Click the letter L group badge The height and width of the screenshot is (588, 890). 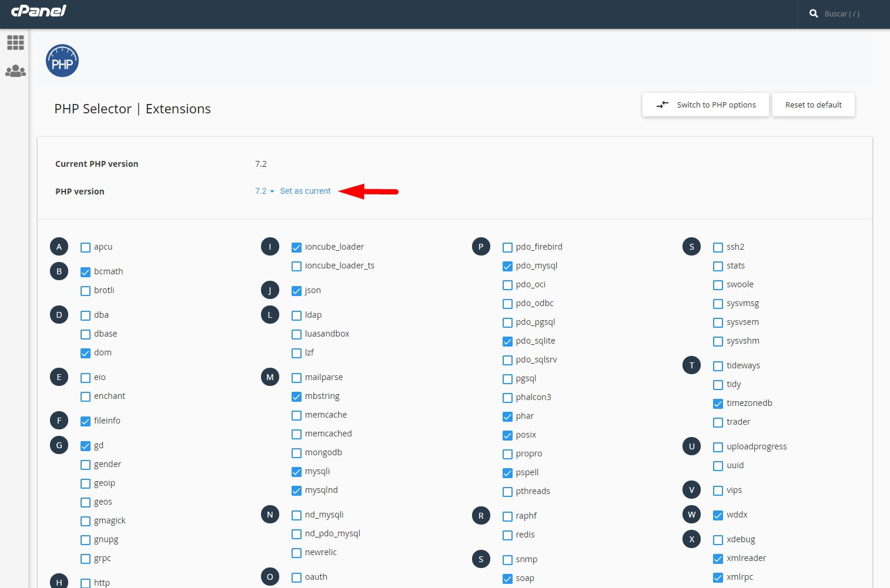270,315
